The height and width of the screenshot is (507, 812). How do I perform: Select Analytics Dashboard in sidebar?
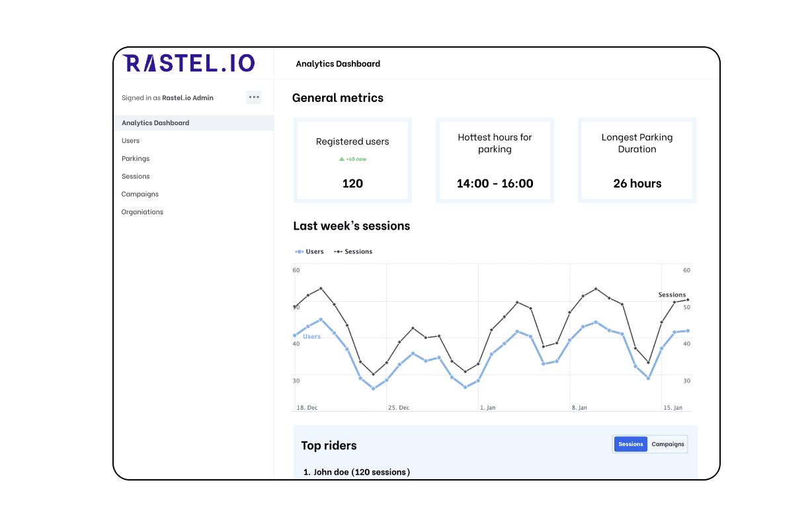point(155,123)
